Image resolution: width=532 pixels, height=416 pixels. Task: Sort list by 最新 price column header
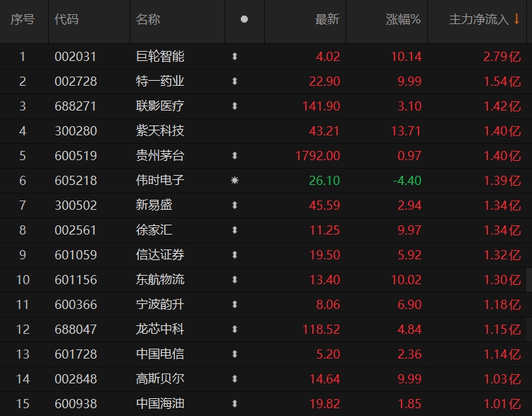(327, 20)
